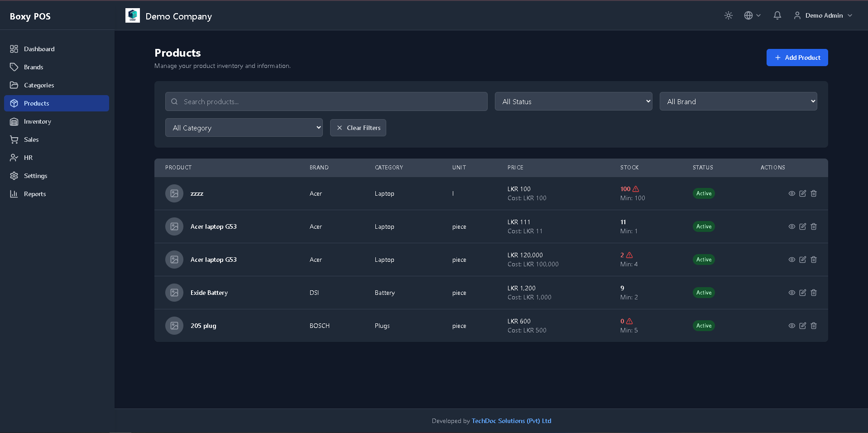Expand the All Brand dropdown
The height and width of the screenshot is (433, 868).
[739, 101]
